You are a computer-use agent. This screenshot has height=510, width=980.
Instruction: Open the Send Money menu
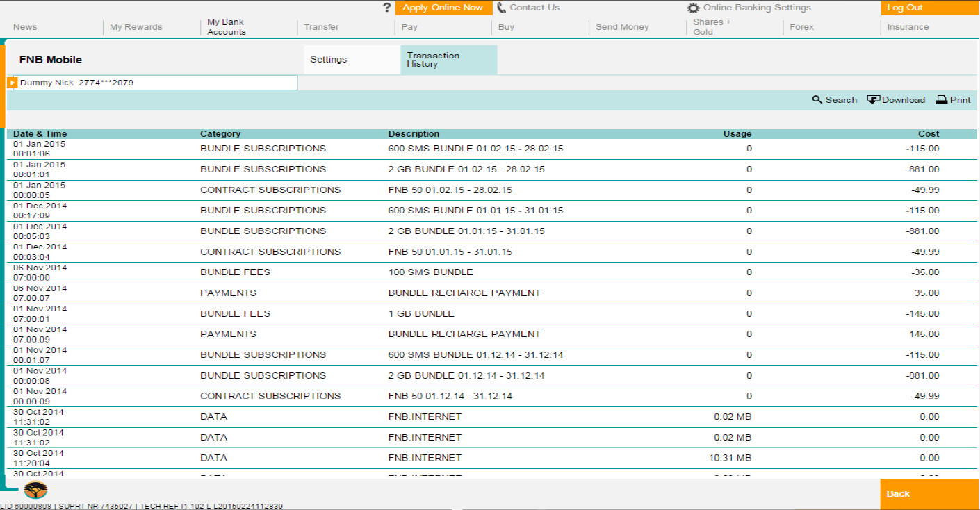(x=622, y=27)
